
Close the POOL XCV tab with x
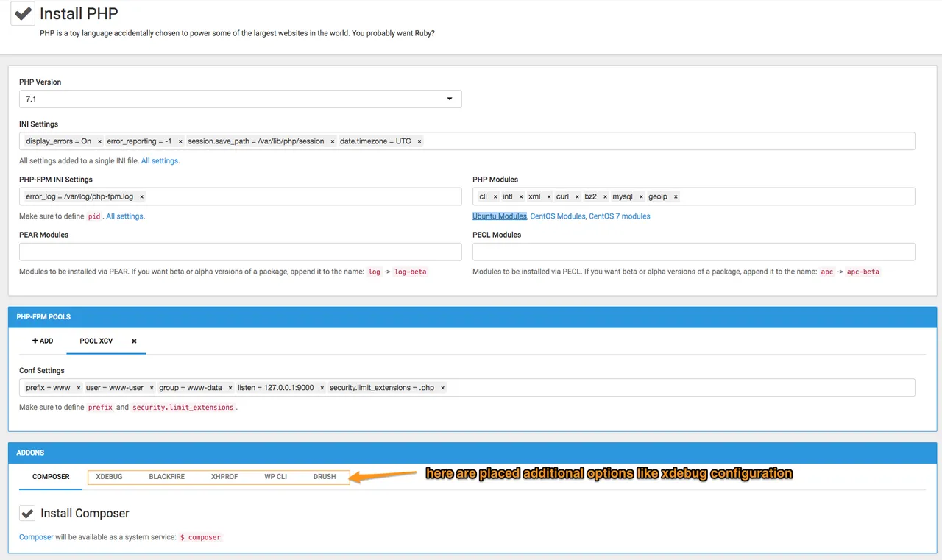pyautogui.click(x=134, y=341)
